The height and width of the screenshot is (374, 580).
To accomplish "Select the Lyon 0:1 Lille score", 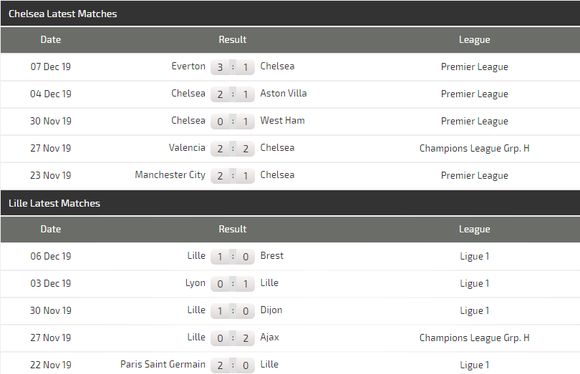I will tap(233, 284).
